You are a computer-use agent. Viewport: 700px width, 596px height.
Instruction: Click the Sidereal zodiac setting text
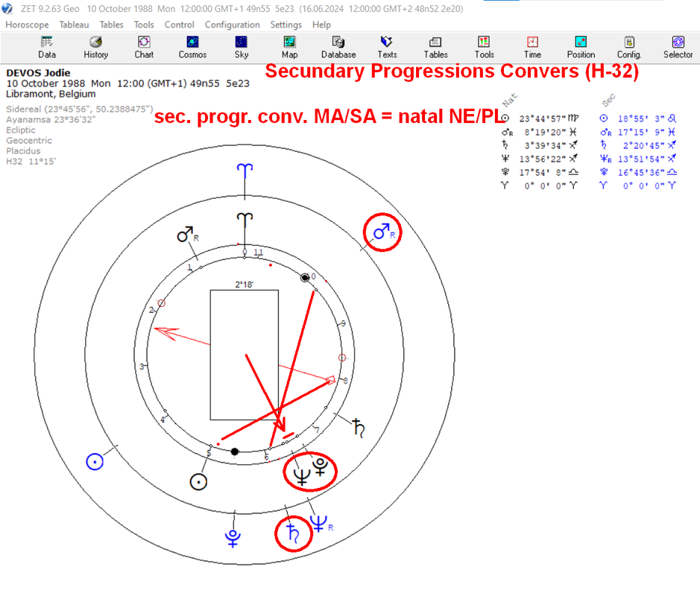pos(80,110)
